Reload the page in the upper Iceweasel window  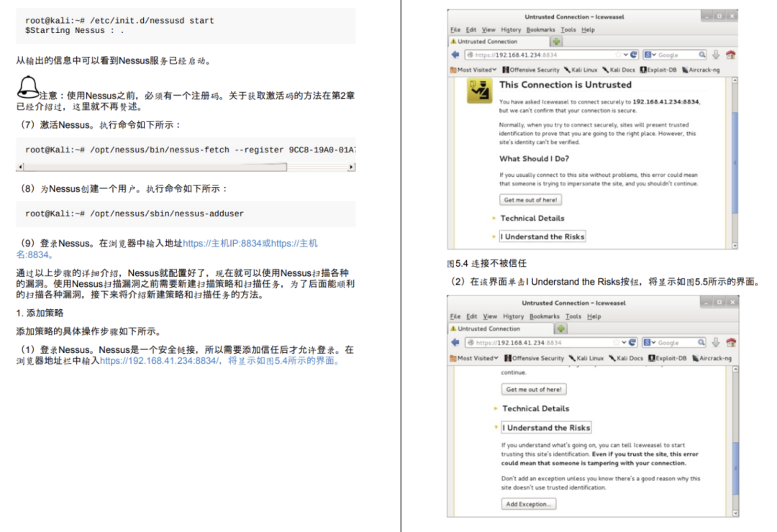point(633,55)
